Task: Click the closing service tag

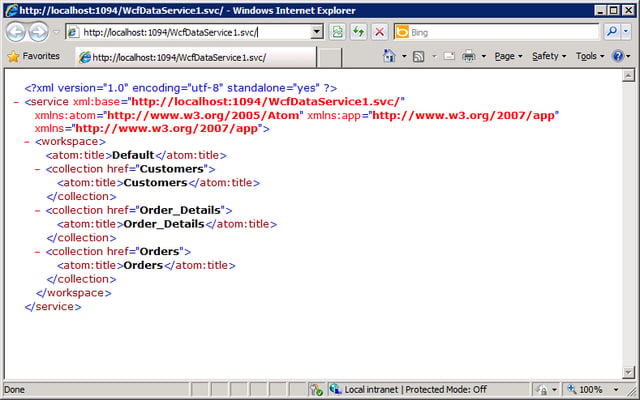Action: click(x=53, y=307)
